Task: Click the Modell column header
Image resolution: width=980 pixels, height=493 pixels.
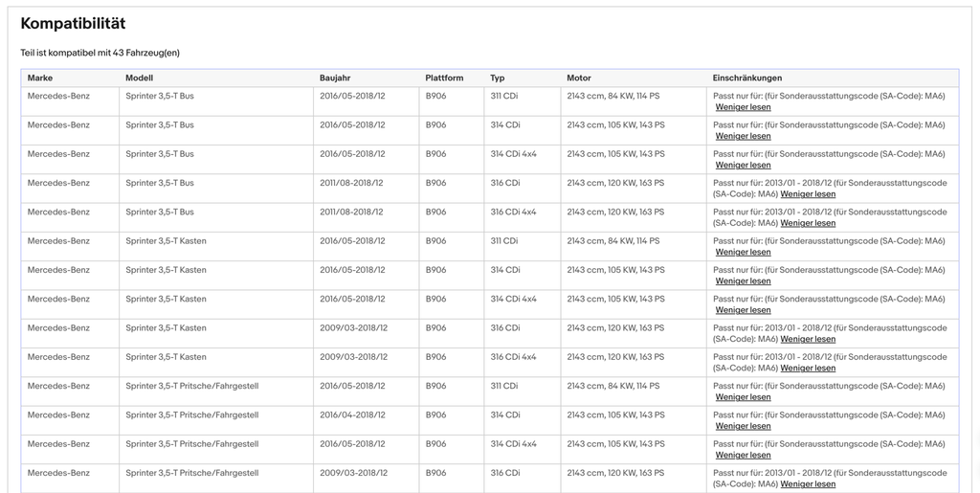Action: tap(139, 78)
